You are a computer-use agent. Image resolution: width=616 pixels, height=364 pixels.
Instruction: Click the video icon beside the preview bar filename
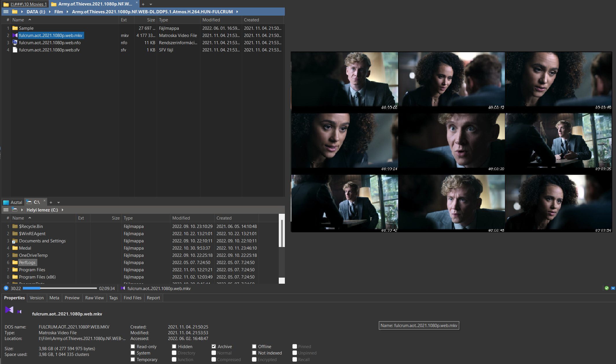pyautogui.click(x=123, y=288)
